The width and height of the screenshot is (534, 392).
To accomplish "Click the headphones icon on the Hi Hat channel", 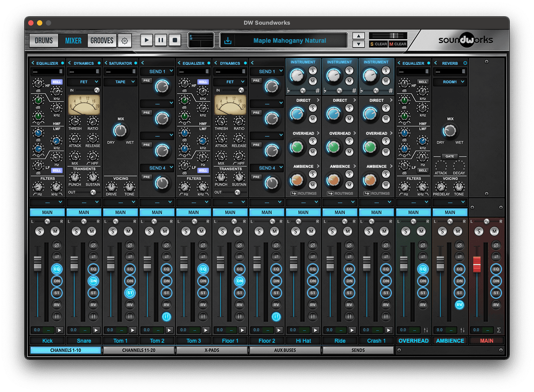I will pos(313,316).
